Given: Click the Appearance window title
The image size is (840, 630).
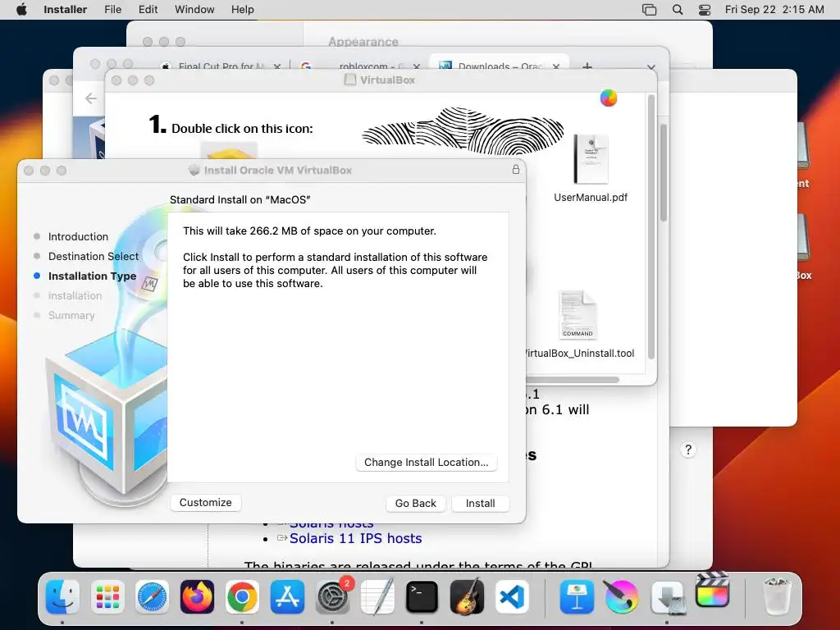Looking at the screenshot, I should 363,41.
